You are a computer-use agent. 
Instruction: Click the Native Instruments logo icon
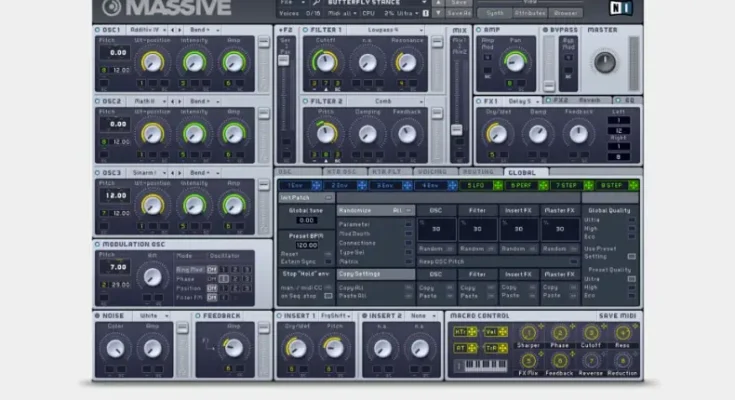pyautogui.click(x=620, y=8)
